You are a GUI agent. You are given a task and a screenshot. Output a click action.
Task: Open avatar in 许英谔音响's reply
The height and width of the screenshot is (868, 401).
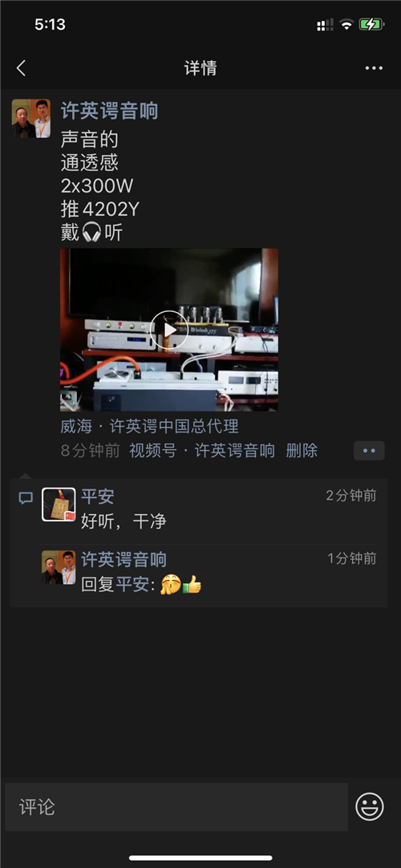pos(59,567)
